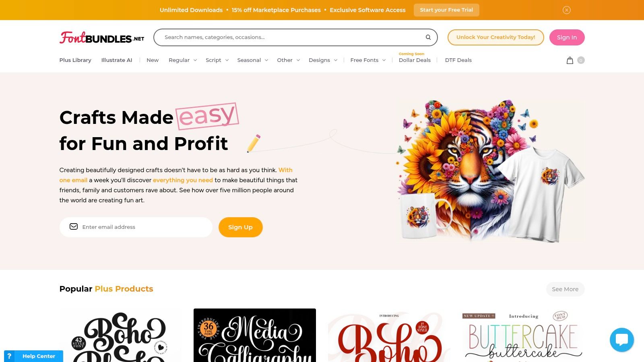644x362 pixels.
Task: Click the envelope icon in email field
Action: [x=74, y=227]
